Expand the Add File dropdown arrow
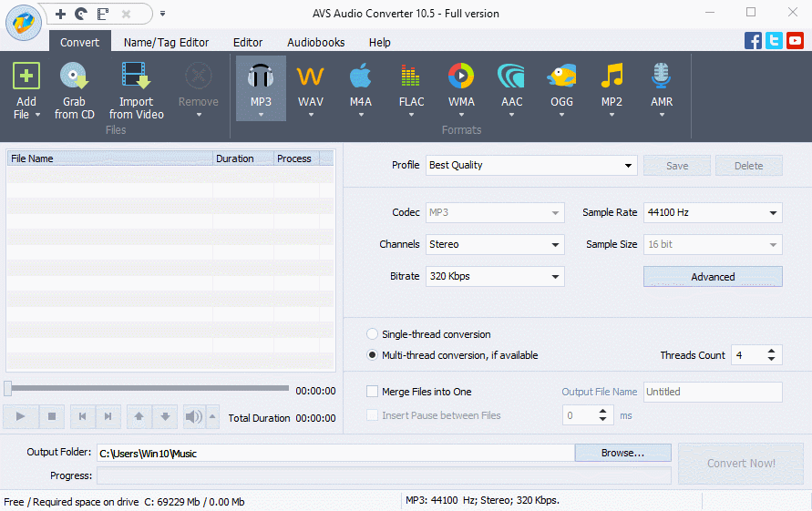Image resolution: width=812 pixels, height=511 pixels. [x=37, y=115]
